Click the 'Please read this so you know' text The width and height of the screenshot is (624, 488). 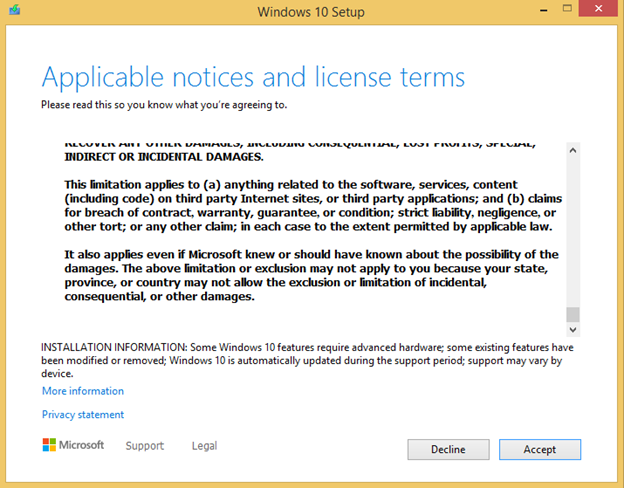click(x=164, y=105)
